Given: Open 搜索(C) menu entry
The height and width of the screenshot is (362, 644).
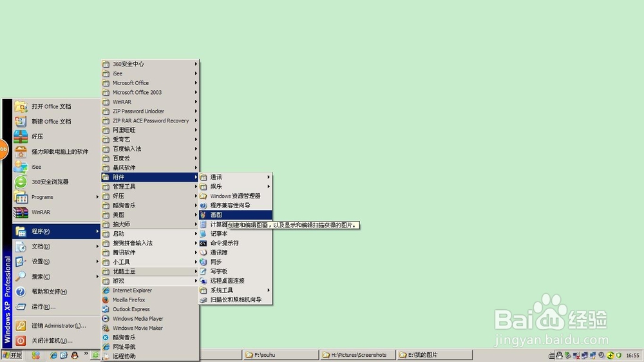Looking at the screenshot, I should coord(56,277).
